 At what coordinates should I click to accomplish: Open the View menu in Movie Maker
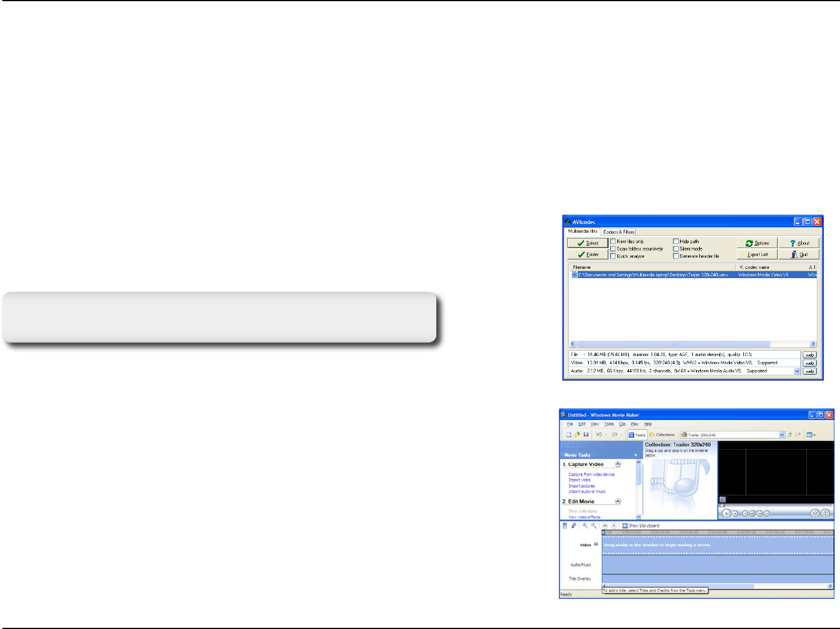[x=595, y=424]
